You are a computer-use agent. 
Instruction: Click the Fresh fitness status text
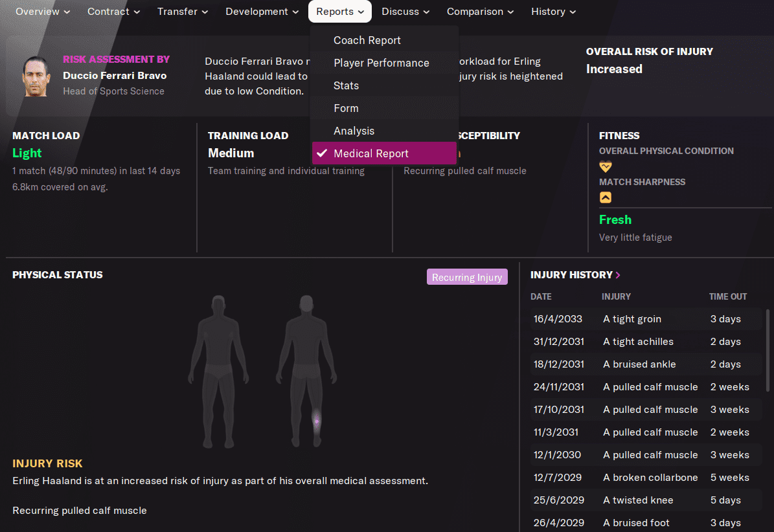[615, 220]
